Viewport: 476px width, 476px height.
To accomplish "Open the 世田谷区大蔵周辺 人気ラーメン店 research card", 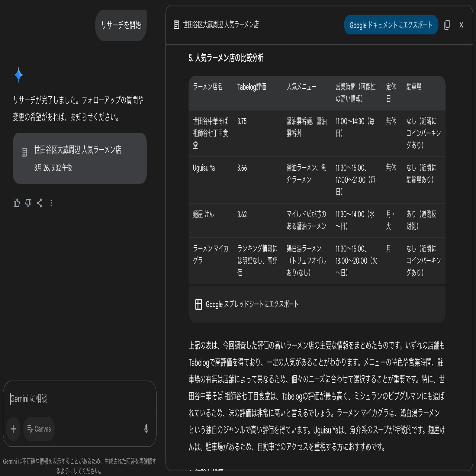I will click(x=80, y=158).
